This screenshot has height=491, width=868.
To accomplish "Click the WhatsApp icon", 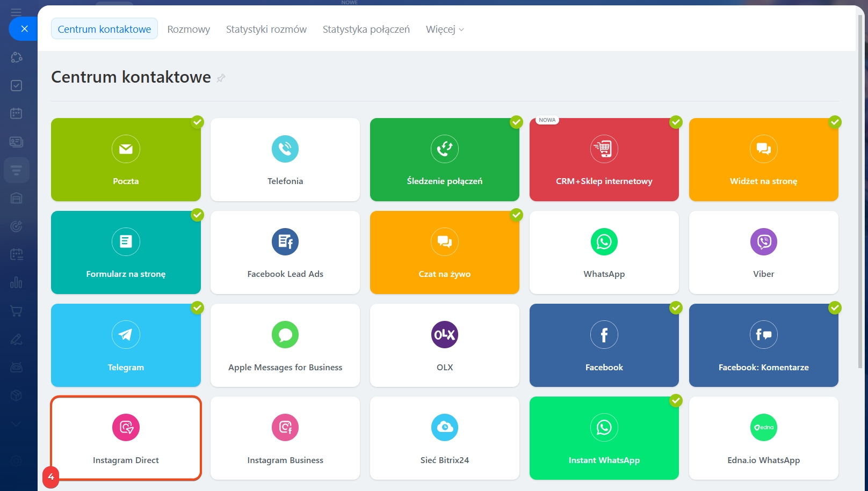I will 604,241.
